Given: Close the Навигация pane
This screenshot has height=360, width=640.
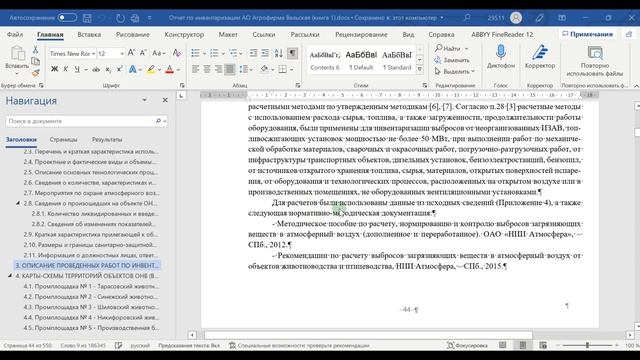Looking at the screenshot, I should click(165, 100).
